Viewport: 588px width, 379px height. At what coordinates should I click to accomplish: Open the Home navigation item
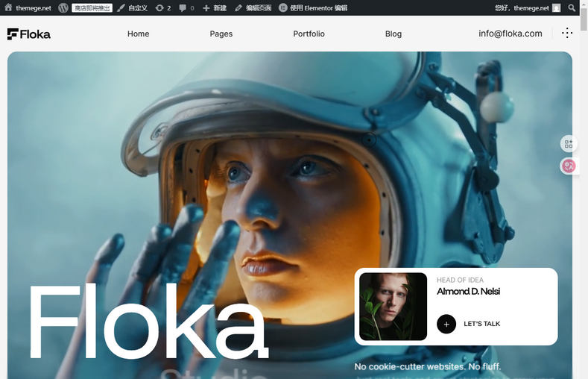(139, 34)
